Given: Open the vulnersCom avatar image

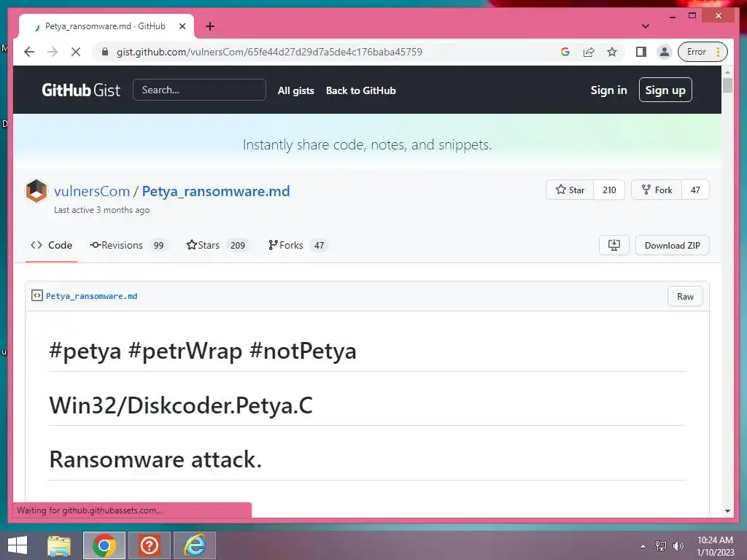Looking at the screenshot, I should (36, 191).
